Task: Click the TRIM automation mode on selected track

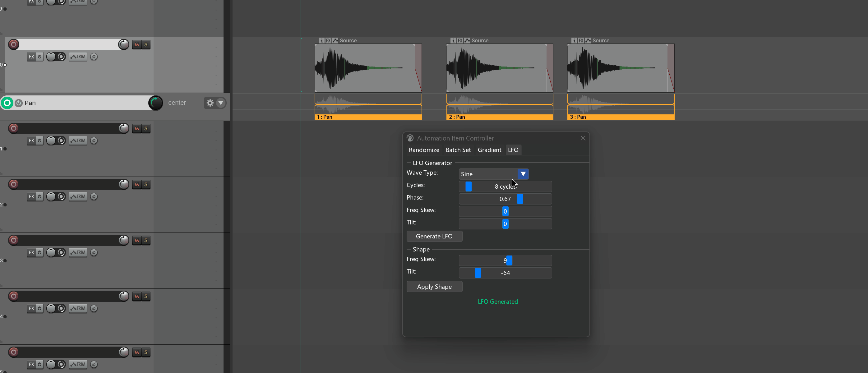Action: 78,57
